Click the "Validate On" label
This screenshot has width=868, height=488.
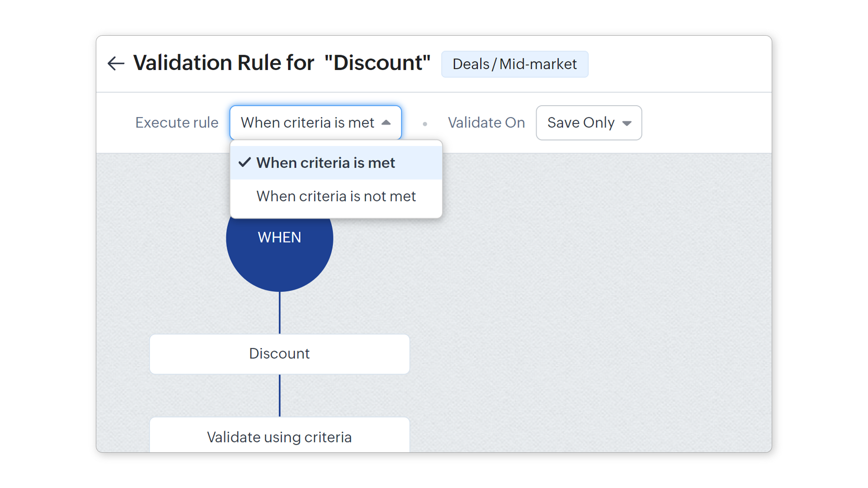486,123
